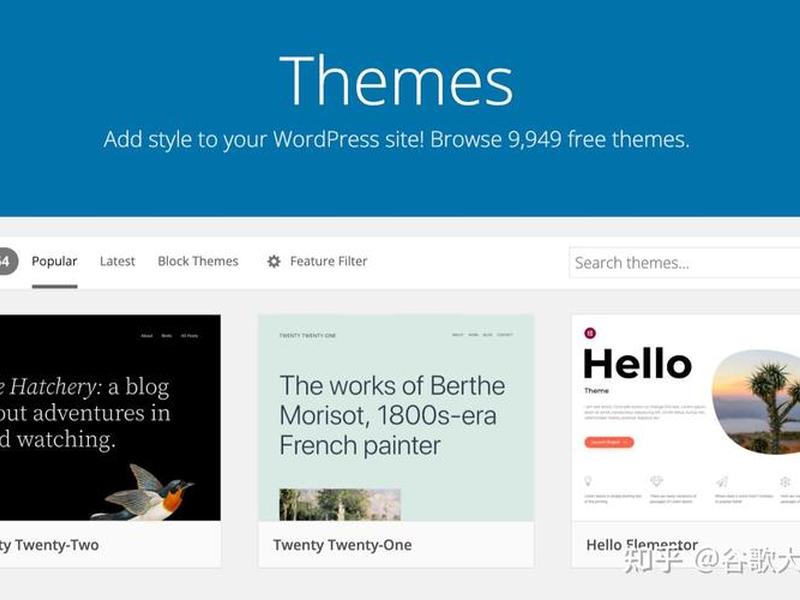Open the Feature Filter link
This screenshot has width=800, height=600.
coord(329,261)
